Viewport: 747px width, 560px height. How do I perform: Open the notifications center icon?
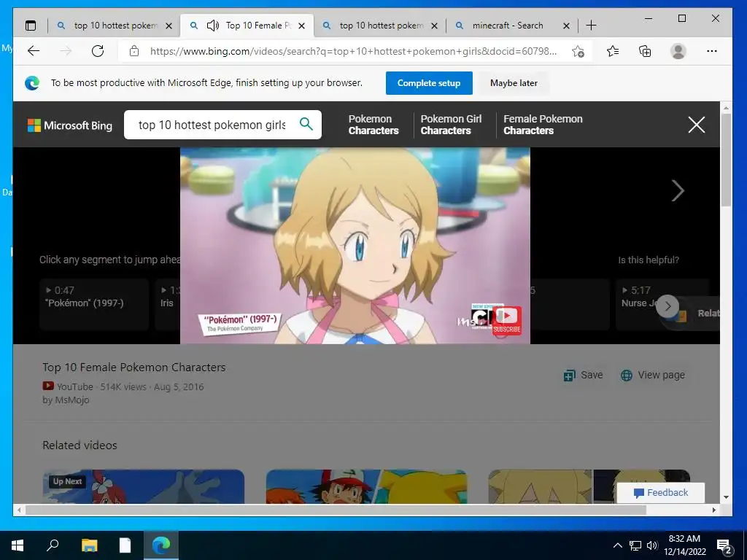(x=724, y=546)
